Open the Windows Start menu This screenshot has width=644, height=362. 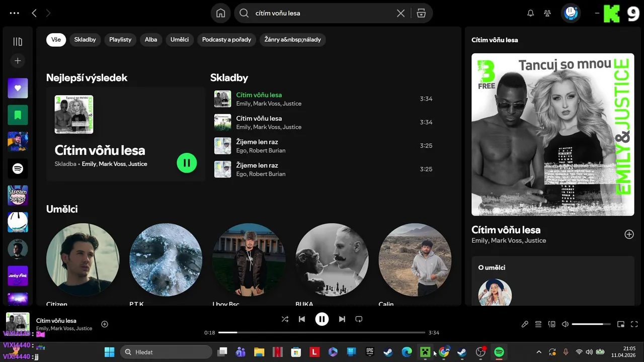[109, 352]
